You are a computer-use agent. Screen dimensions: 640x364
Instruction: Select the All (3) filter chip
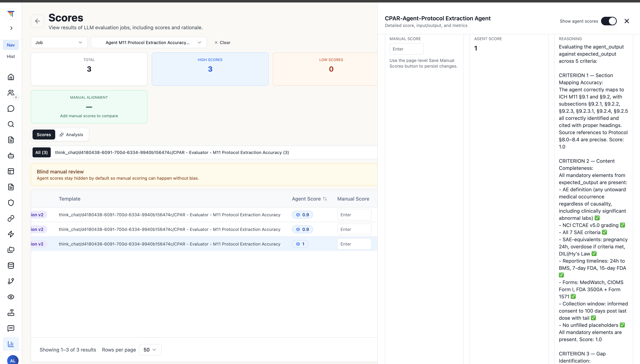42,153
